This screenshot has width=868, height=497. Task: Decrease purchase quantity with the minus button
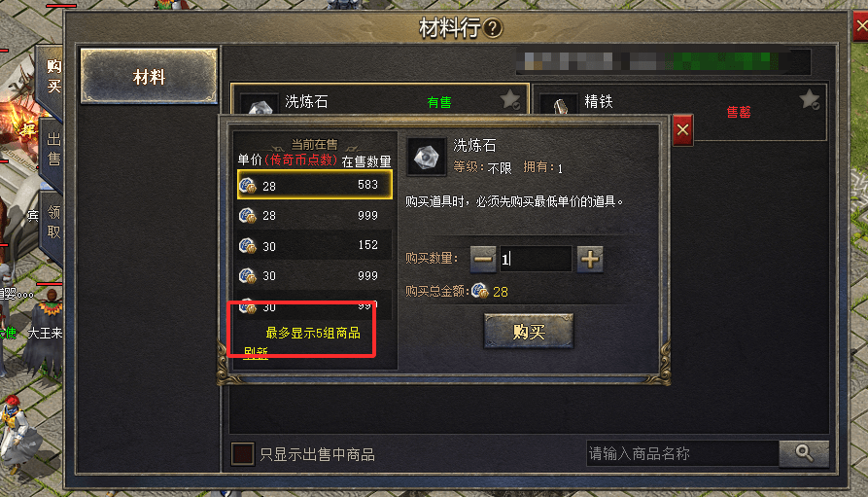coord(483,259)
